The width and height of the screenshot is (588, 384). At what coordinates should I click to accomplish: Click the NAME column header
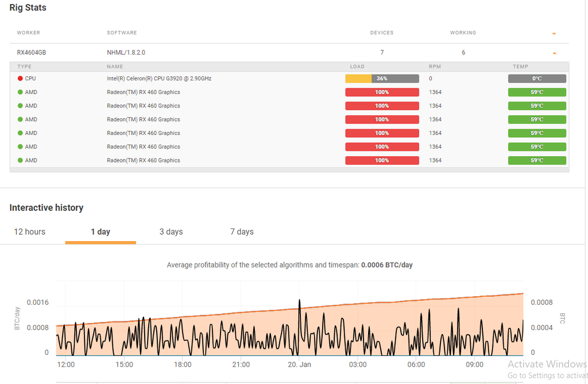(115, 67)
